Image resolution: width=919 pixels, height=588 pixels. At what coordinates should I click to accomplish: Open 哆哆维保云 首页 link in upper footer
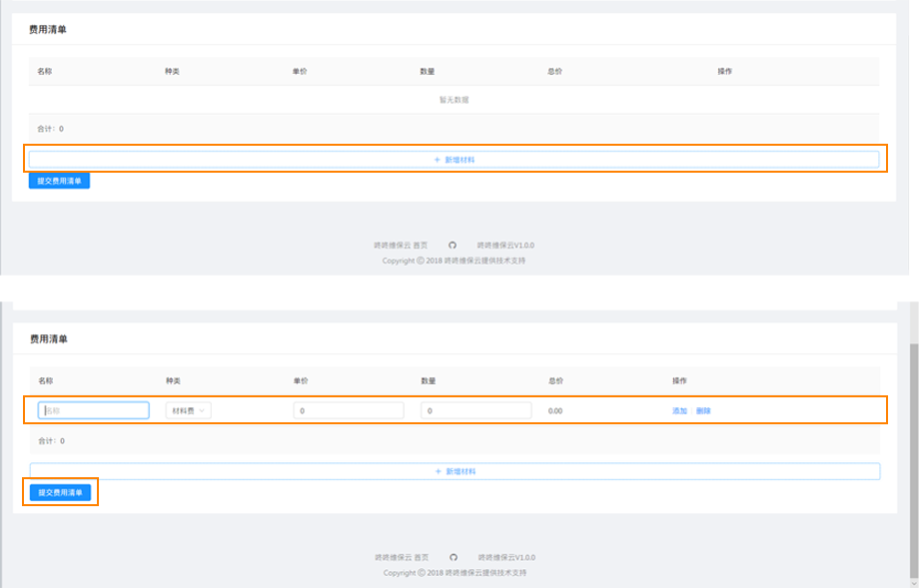click(x=401, y=245)
